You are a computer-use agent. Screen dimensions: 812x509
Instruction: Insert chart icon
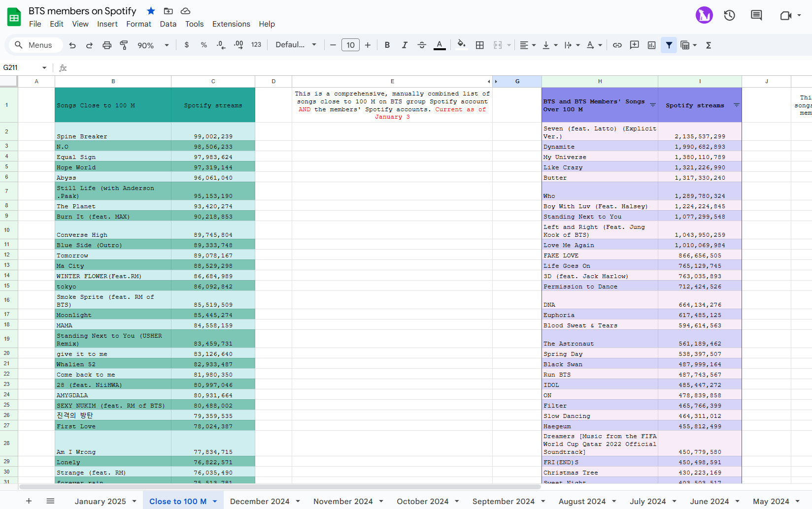coord(651,45)
